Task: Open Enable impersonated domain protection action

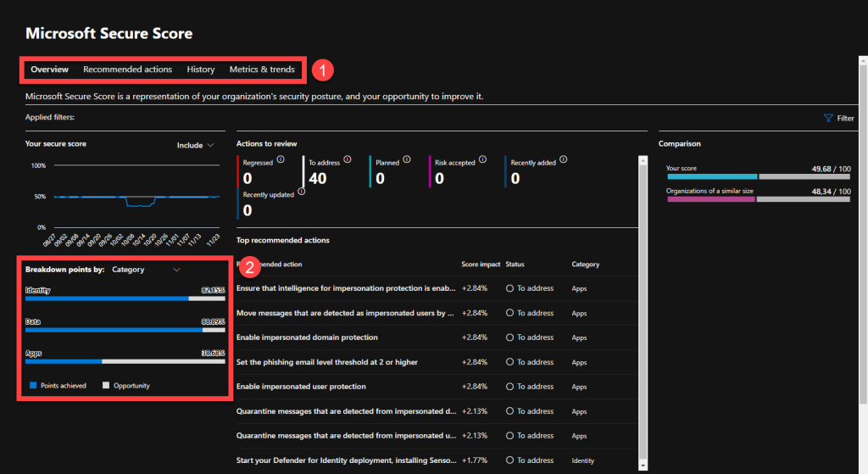Action: (307, 337)
